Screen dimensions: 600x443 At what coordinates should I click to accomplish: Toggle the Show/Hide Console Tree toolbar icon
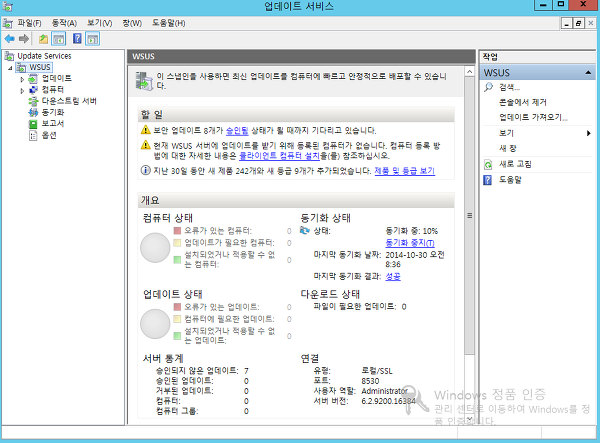click(59, 39)
